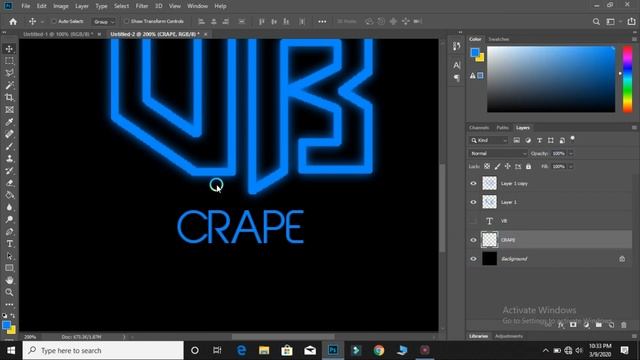Open the layer Kind filter dropdown
The height and width of the screenshot is (360, 640).
coord(489,140)
